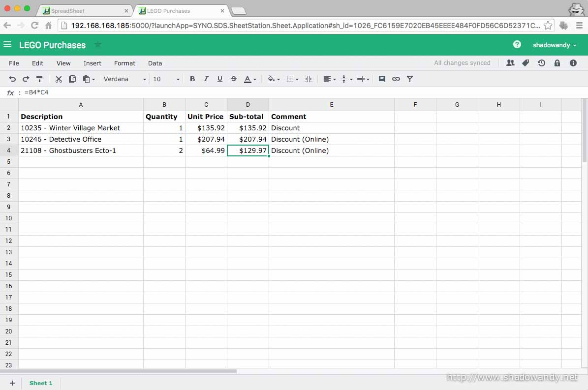
Task: Click the share users icon
Action: click(510, 63)
